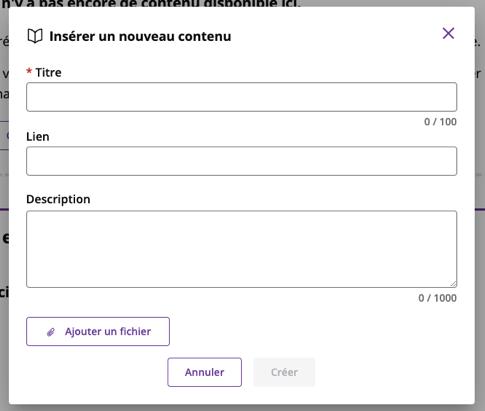The width and height of the screenshot is (485, 411).
Task: Click the disabled Créer button
Action: pos(284,372)
